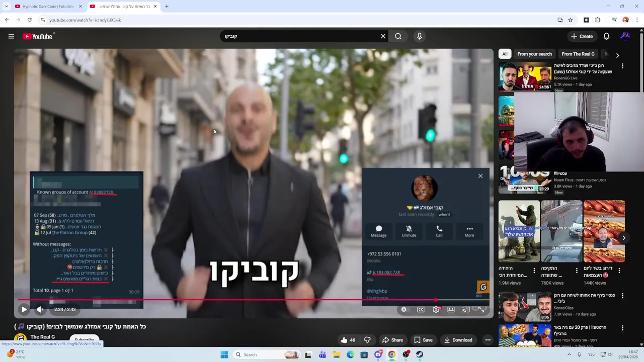Image resolution: width=644 pixels, height=362 pixels.
Task: Go back to the previous page
Action: click(7, 20)
